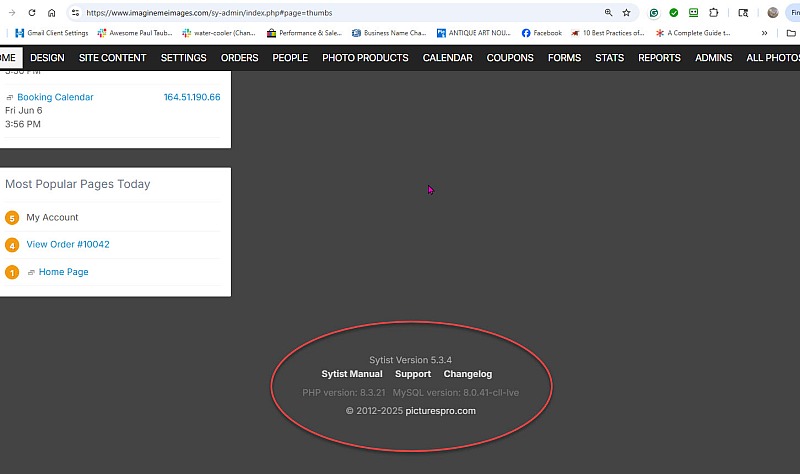
Task: Go to browser home page icon
Action: click(x=52, y=13)
